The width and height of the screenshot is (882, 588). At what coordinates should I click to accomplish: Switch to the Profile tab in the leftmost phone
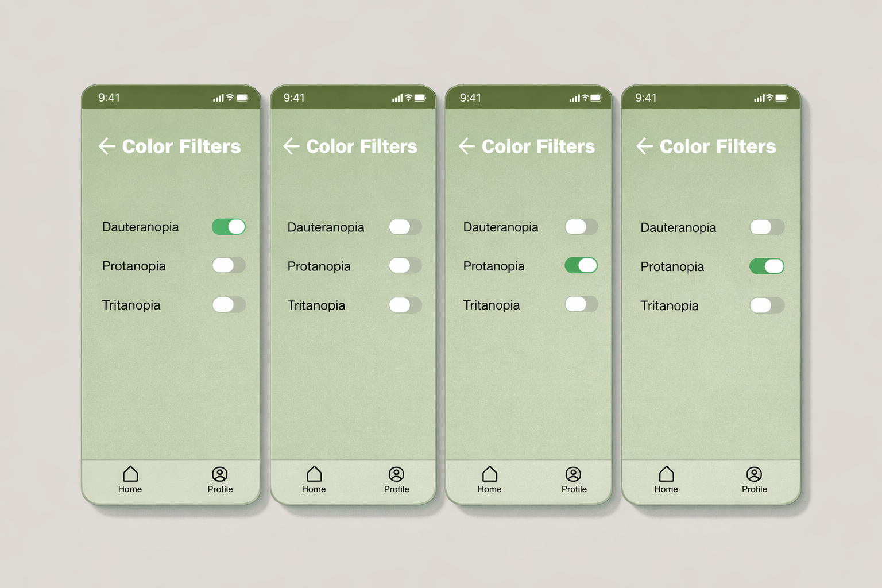tap(220, 479)
